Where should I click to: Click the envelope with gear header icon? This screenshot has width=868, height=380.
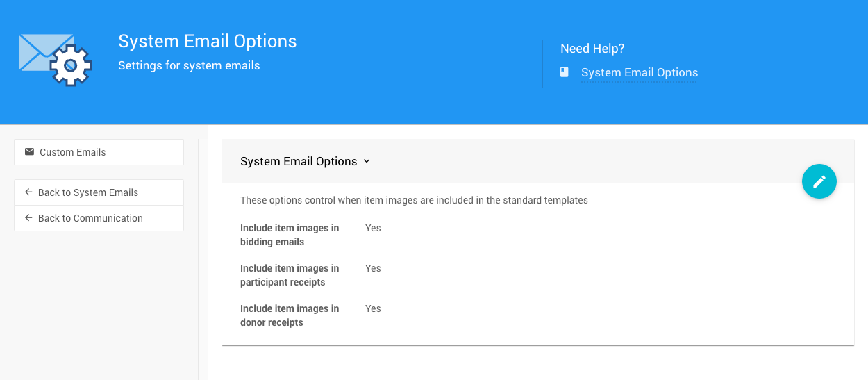(x=56, y=60)
